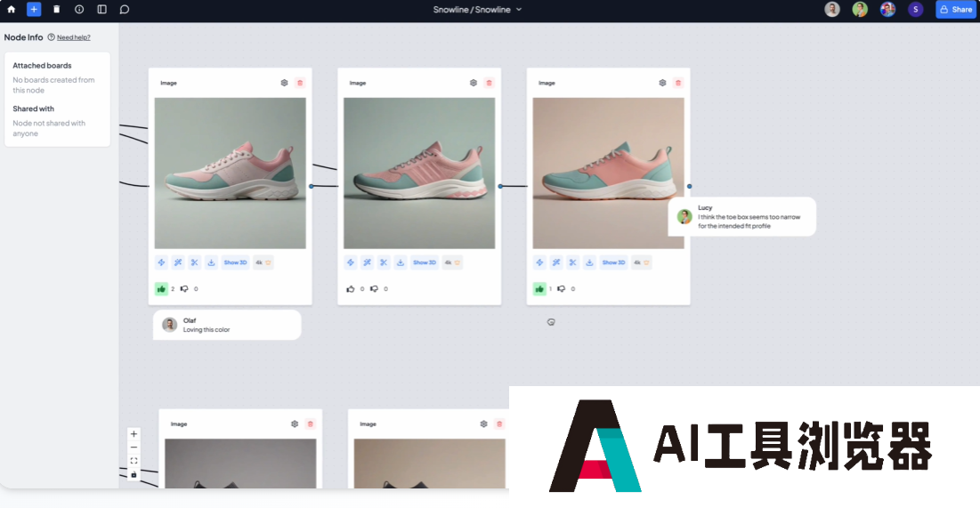Click 4k upscale on card with 0 likes

(x=452, y=262)
